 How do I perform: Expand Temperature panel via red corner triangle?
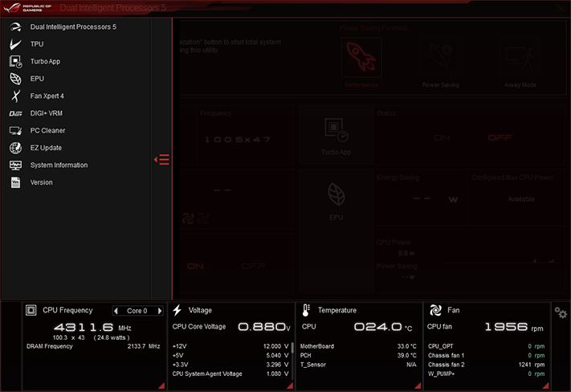(418, 386)
